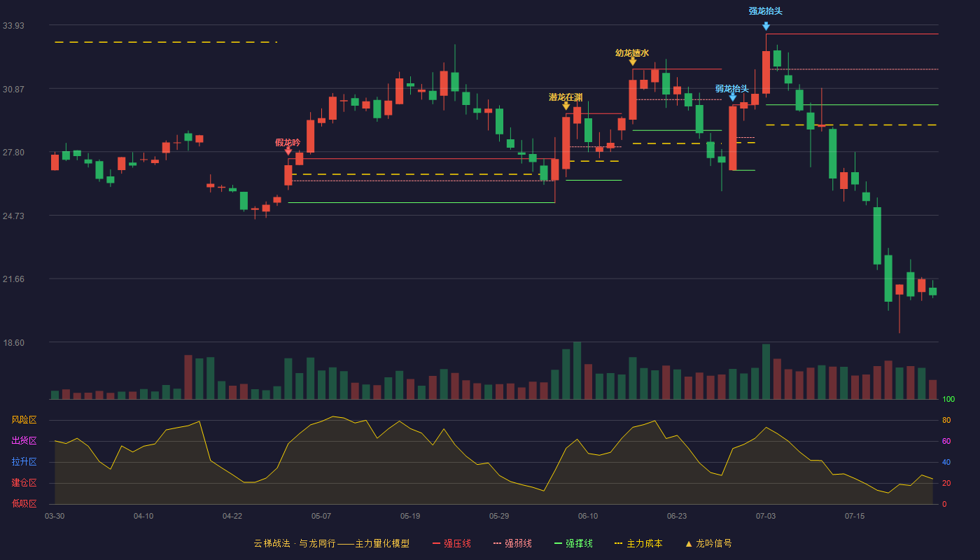Click the yellow triangle icon of 龙吟信号 legend
980x560 pixels.
pyautogui.click(x=689, y=543)
